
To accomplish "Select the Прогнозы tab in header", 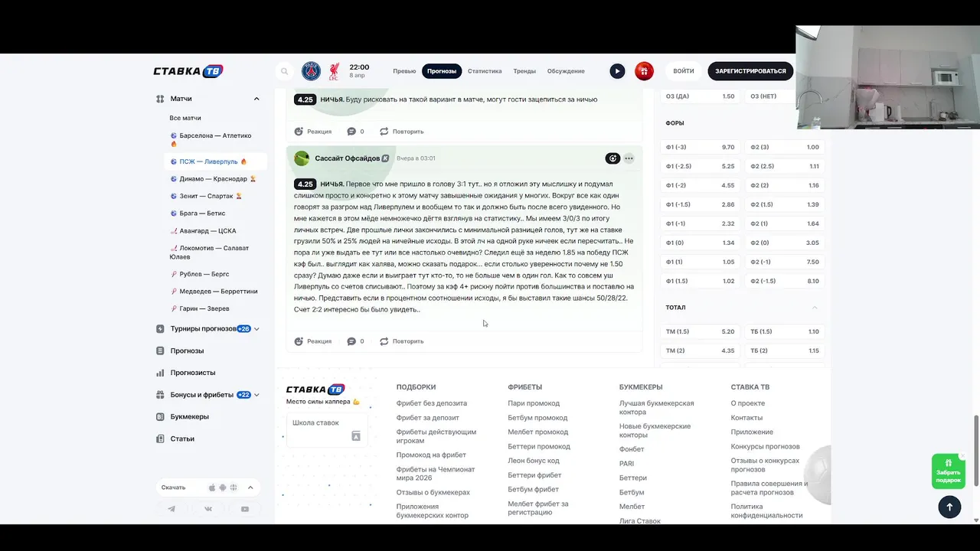I will click(442, 71).
